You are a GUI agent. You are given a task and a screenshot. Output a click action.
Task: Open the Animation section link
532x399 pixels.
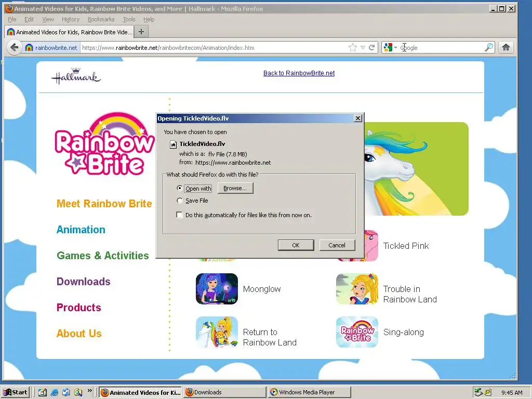pyautogui.click(x=81, y=230)
